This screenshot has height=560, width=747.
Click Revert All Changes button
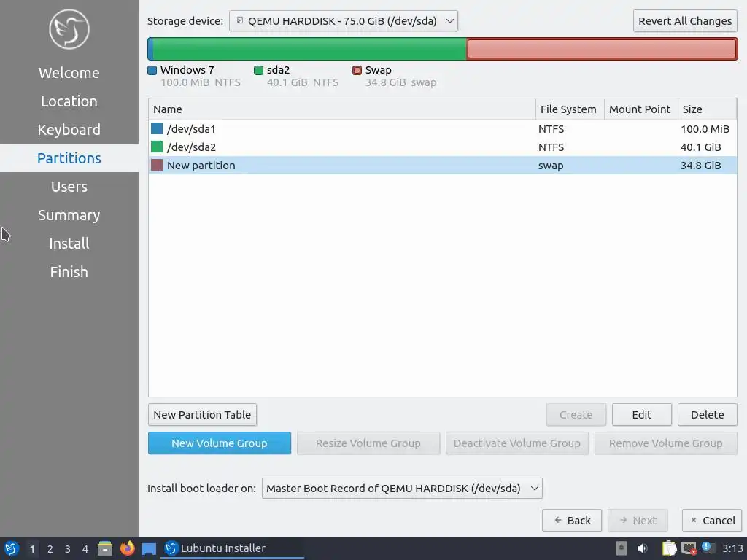(x=685, y=21)
